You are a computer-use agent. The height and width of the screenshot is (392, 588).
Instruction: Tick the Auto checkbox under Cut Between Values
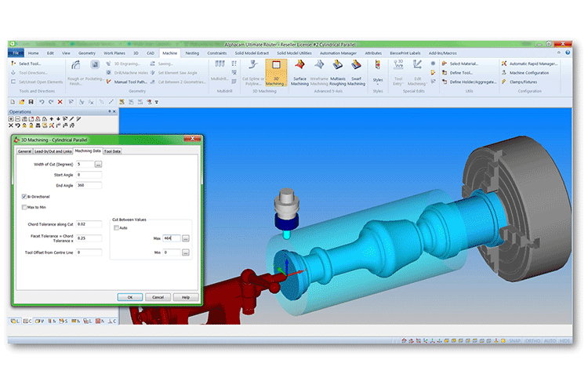(116, 227)
